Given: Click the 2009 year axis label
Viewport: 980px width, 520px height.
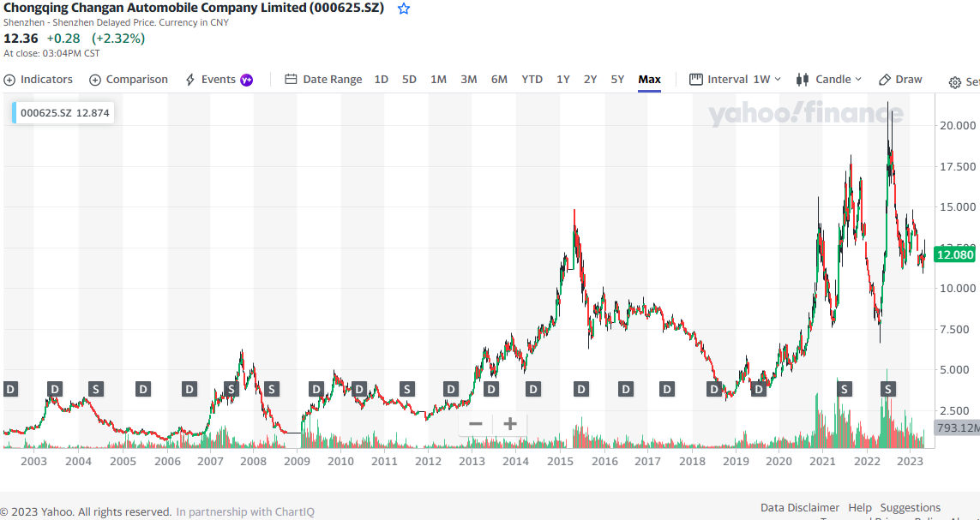Looking at the screenshot, I should [297, 462].
